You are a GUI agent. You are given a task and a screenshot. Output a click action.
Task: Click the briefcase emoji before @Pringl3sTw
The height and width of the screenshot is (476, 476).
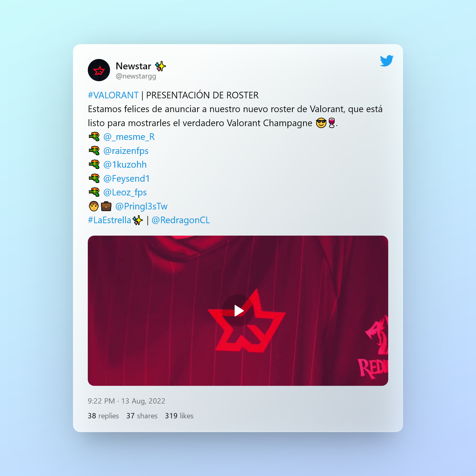tap(106, 206)
